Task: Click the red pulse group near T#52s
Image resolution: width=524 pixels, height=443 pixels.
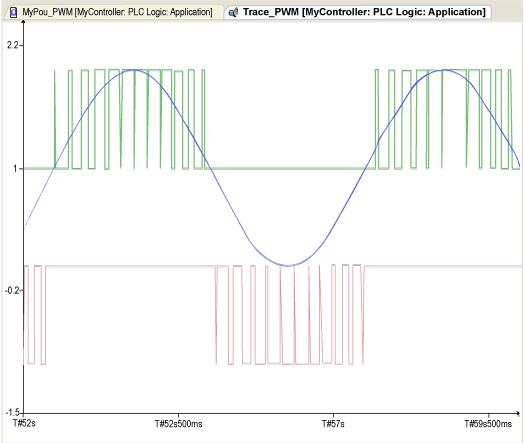Action: [x=34, y=315]
